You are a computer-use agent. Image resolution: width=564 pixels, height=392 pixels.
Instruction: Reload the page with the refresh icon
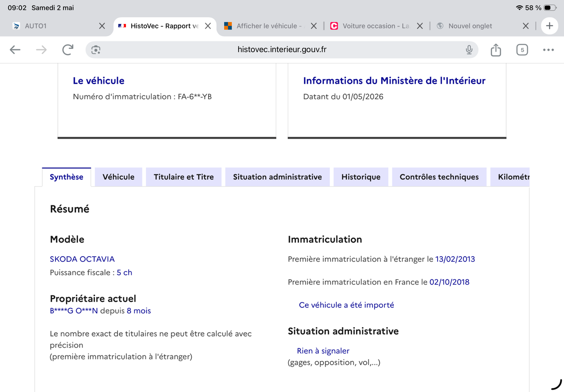68,50
